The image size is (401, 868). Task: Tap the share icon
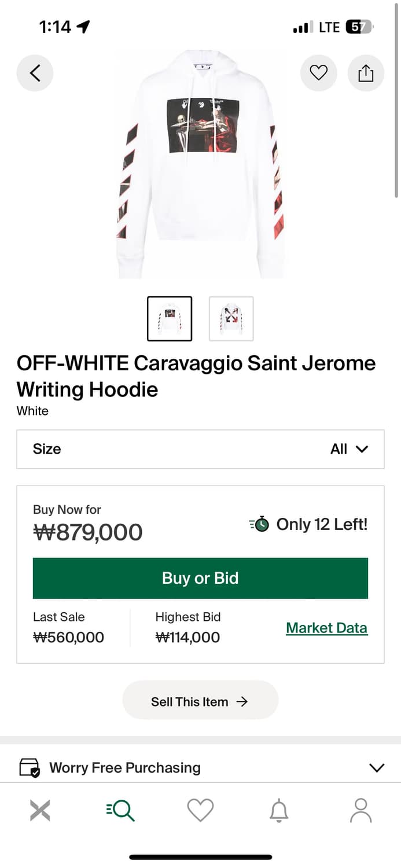(366, 73)
